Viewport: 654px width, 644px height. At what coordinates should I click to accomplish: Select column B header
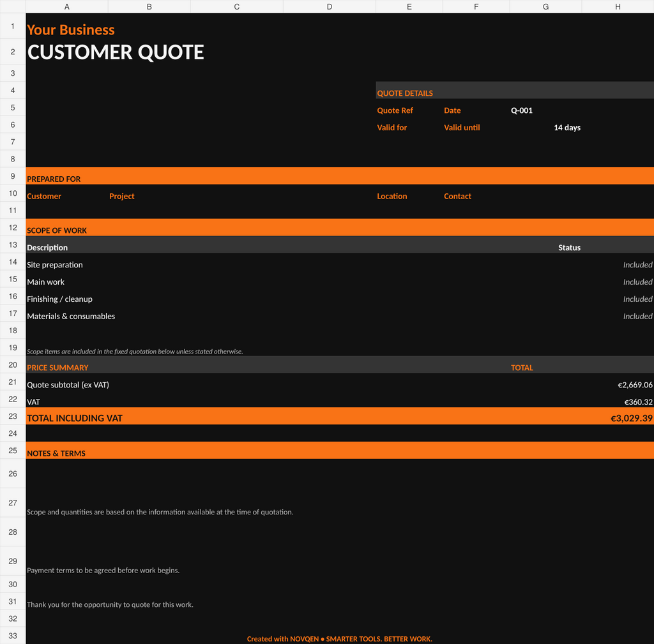tap(149, 6)
